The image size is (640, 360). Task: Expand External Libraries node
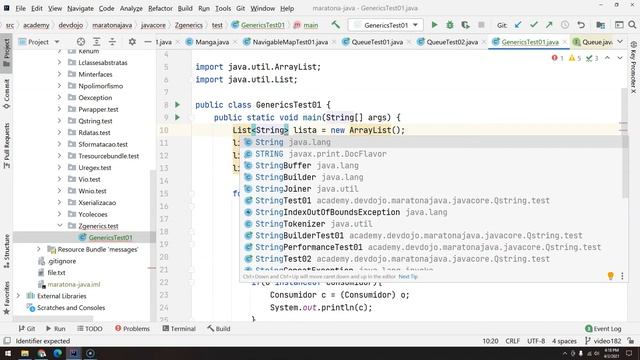(18, 296)
